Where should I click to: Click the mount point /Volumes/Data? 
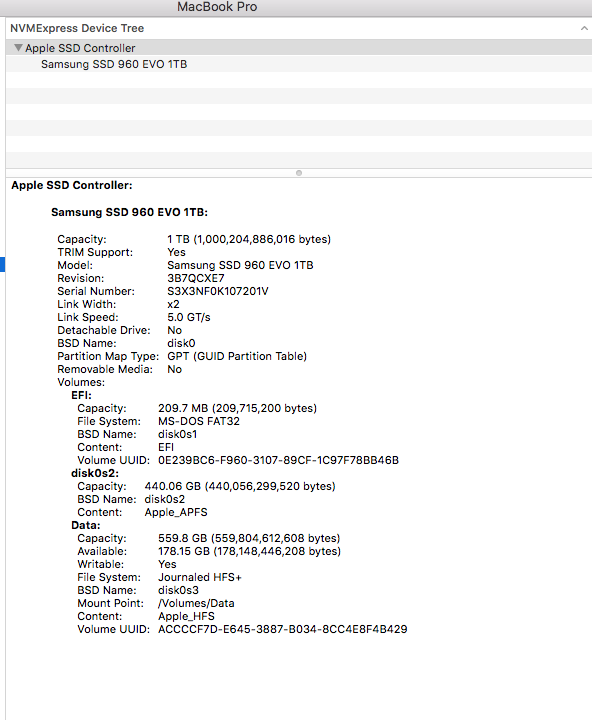click(196, 603)
